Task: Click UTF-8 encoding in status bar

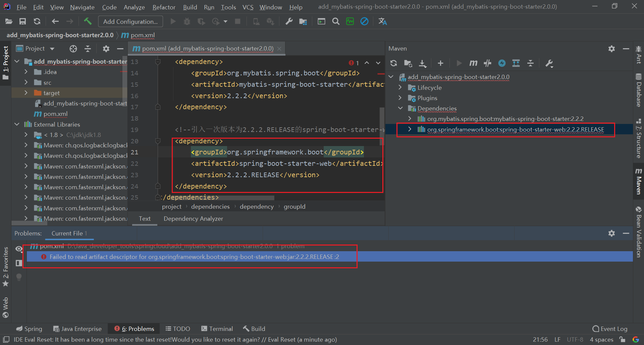Action: [x=575, y=340]
